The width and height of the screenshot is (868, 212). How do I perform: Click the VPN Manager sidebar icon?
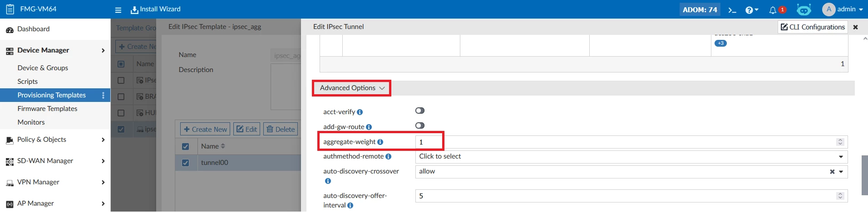[10, 183]
